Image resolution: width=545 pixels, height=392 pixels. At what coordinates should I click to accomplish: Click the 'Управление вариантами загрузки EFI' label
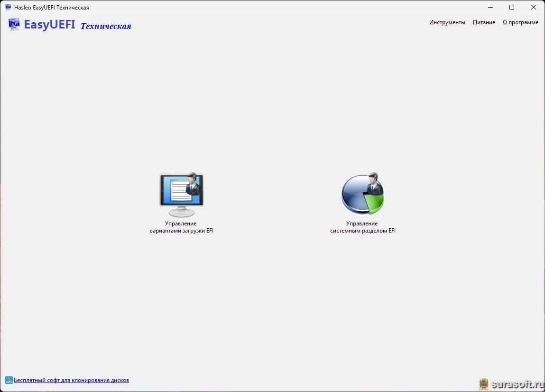pos(182,227)
